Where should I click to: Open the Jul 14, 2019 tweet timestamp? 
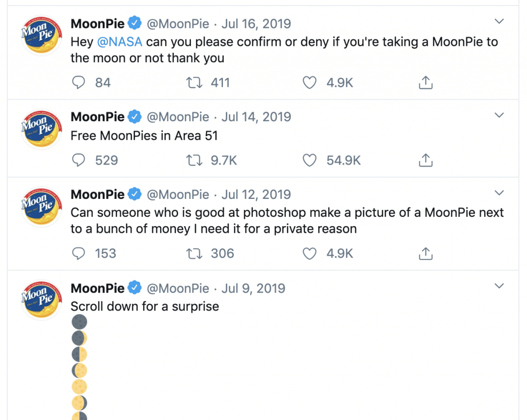[x=256, y=117]
